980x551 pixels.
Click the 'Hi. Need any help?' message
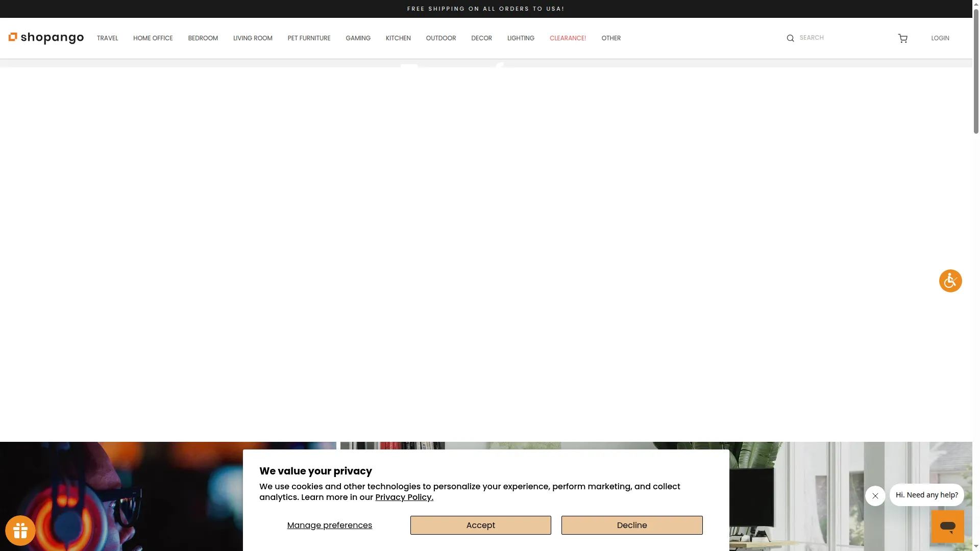point(926,495)
